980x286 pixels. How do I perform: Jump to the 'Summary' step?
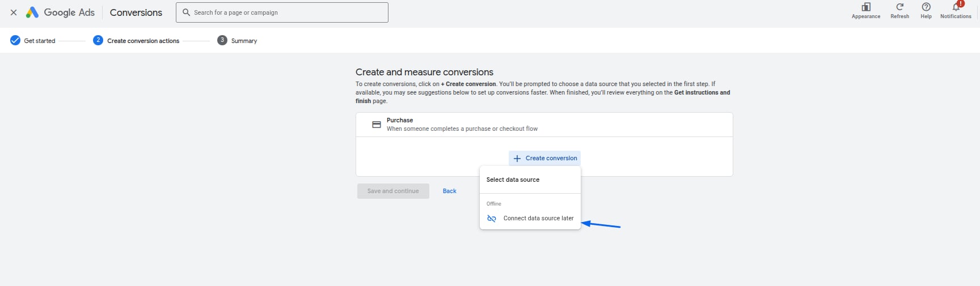tap(237, 41)
